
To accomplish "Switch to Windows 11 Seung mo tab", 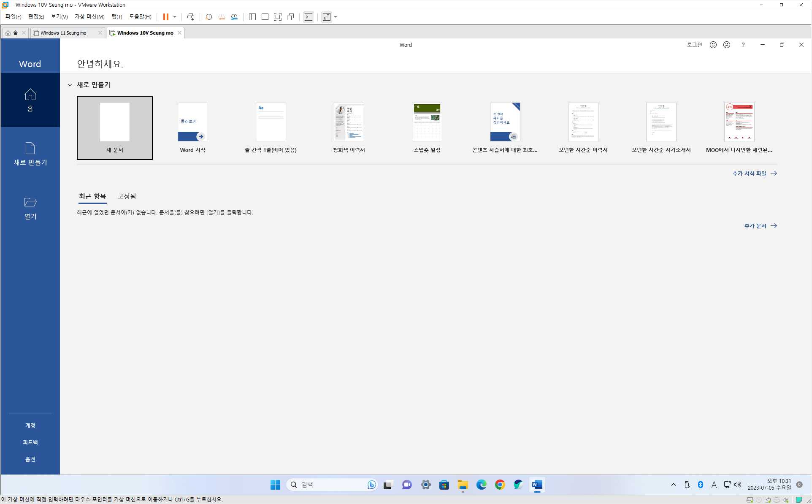I will coord(63,33).
